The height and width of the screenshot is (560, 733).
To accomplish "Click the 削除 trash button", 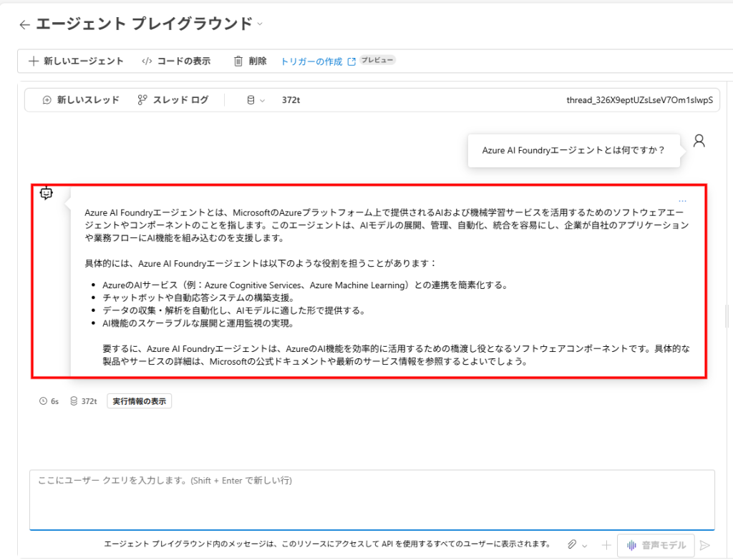I will tap(250, 61).
